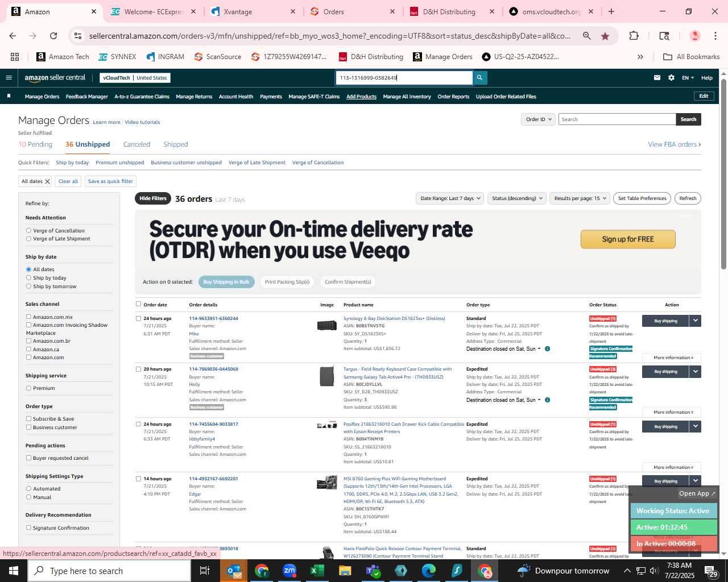The width and height of the screenshot is (728, 582).
Task: Click the Windows Start button
Action: 14,571
